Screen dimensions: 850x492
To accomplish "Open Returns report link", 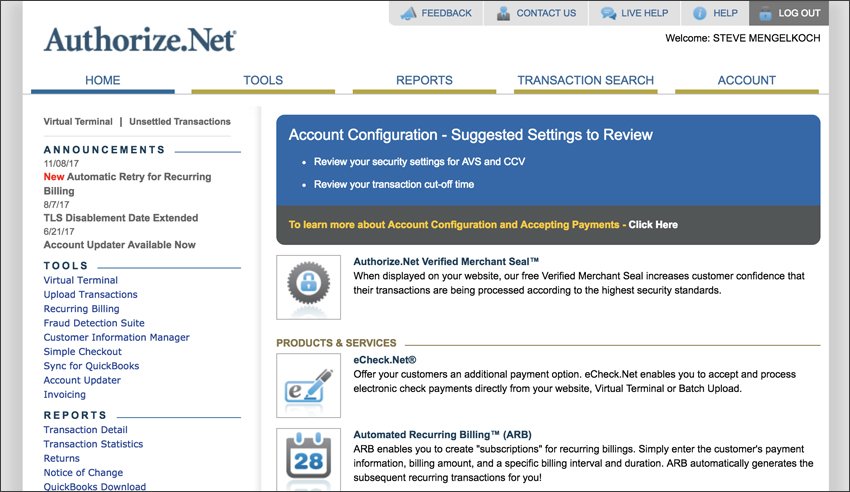I will (x=61, y=458).
